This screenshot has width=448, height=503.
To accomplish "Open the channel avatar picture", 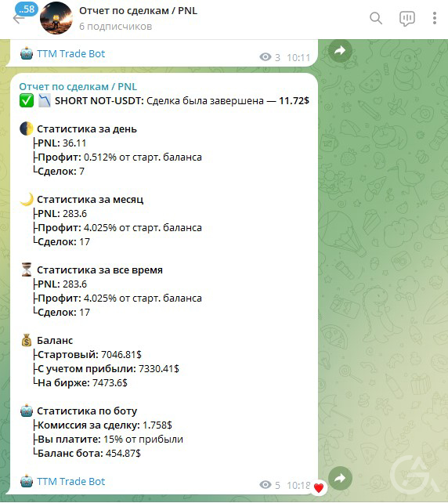I will 56,18.
